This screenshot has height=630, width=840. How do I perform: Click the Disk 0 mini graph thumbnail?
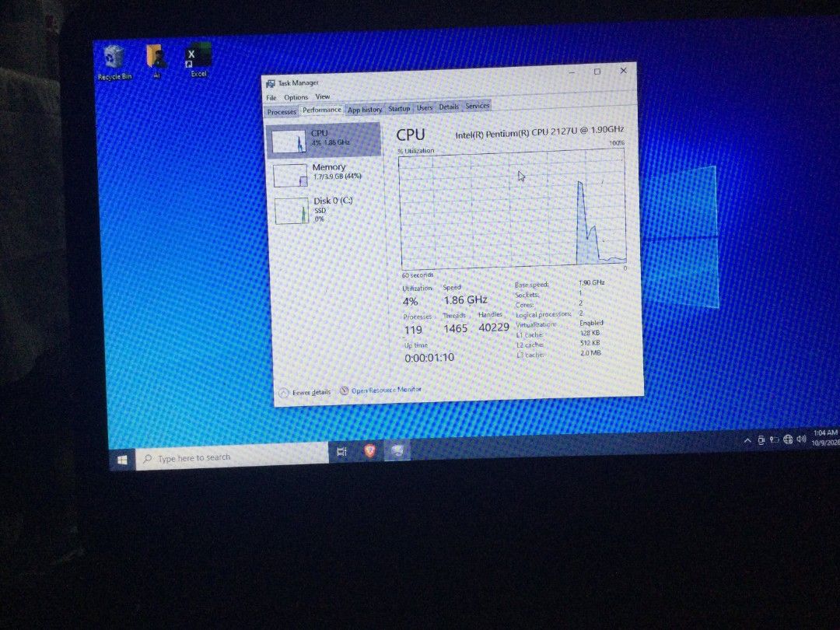coord(292,211)
